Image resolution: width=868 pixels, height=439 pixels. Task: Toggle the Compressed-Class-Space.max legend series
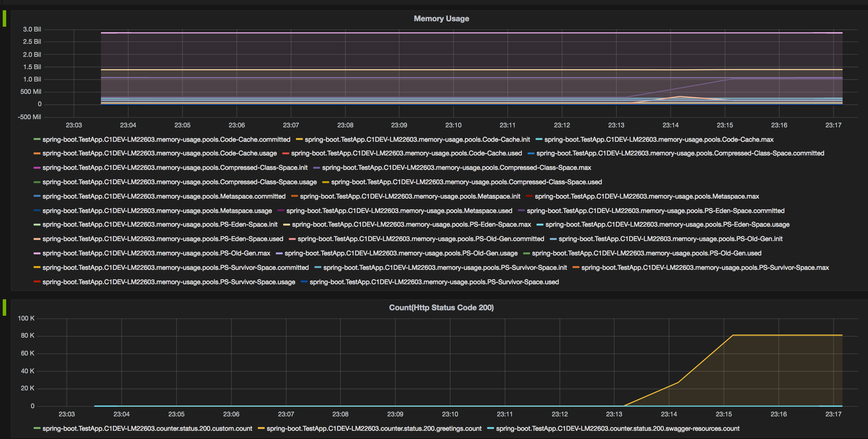coord(452,168)
